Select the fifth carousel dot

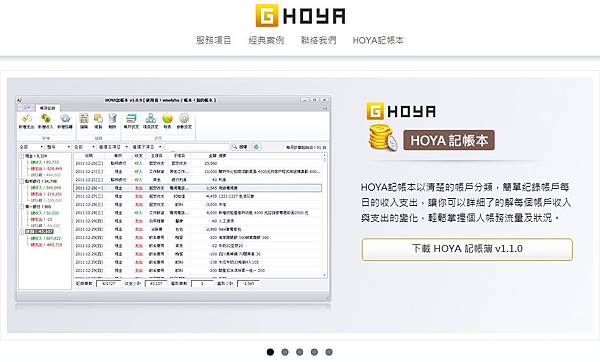(329, 352)
